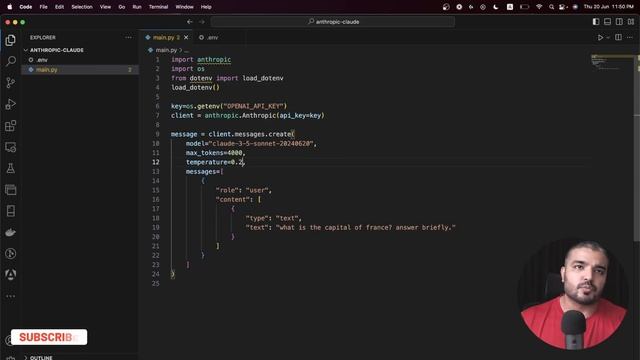Open Wi-Fi status in menu bar
The image size is (640, 360).
coord(539,7)
